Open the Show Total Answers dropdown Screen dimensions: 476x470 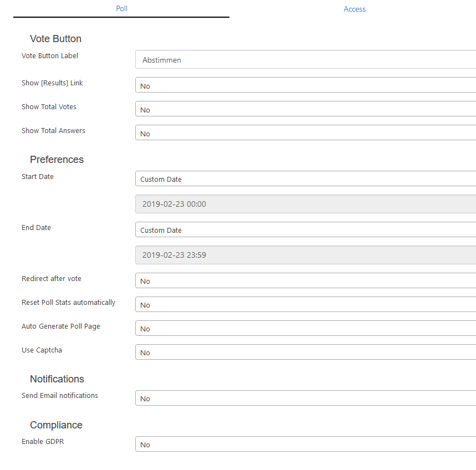[305, 132]
